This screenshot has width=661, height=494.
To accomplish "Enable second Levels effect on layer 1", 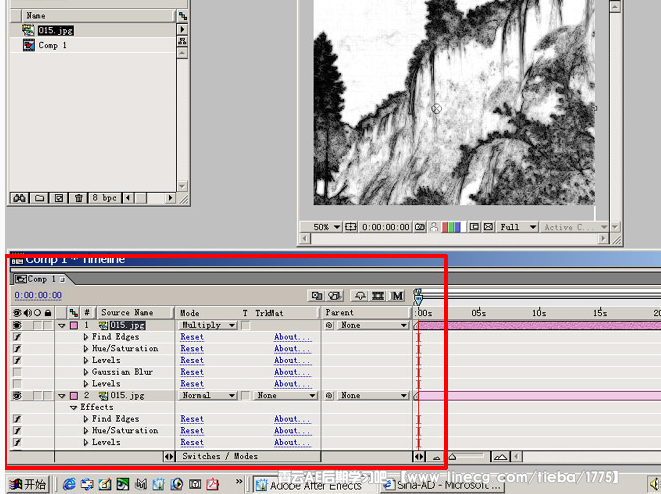I will (x=17, y=384).
